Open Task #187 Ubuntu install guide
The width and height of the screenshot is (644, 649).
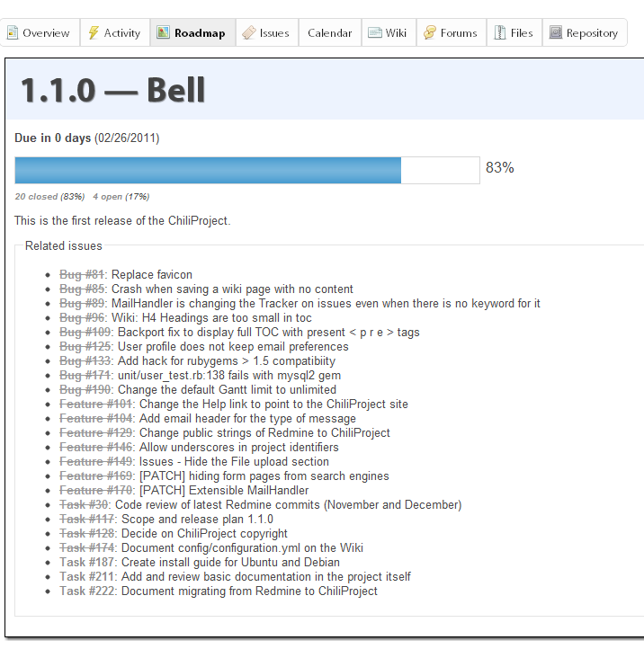(x=88, y=562)
